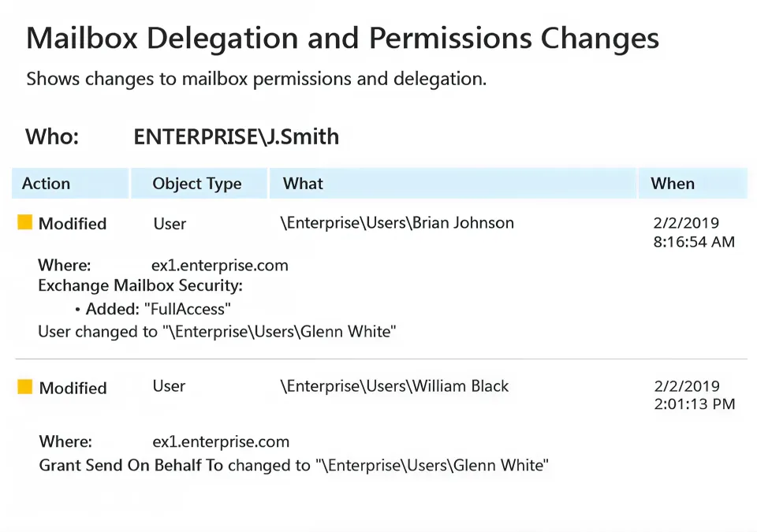Image resolution: width=757 pixels, height=532 pixels.
Task: Open the \Enterprise\Users\Brian Johnson entry
Action: coord(397,223)
